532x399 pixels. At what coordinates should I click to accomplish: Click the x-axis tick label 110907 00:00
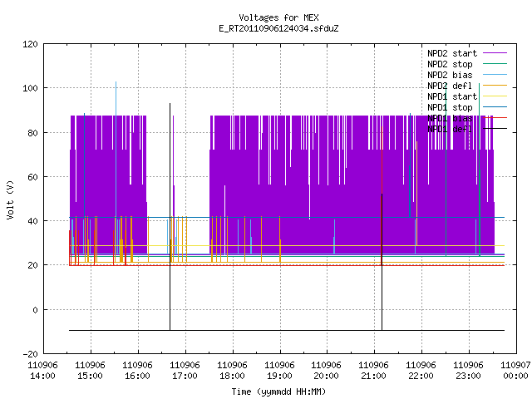[515, 371]
